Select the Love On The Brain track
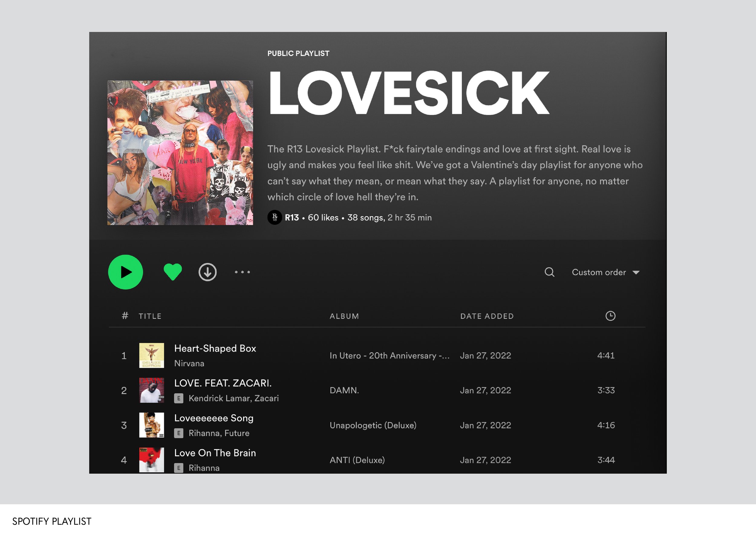756x537 pixels. 215,453
